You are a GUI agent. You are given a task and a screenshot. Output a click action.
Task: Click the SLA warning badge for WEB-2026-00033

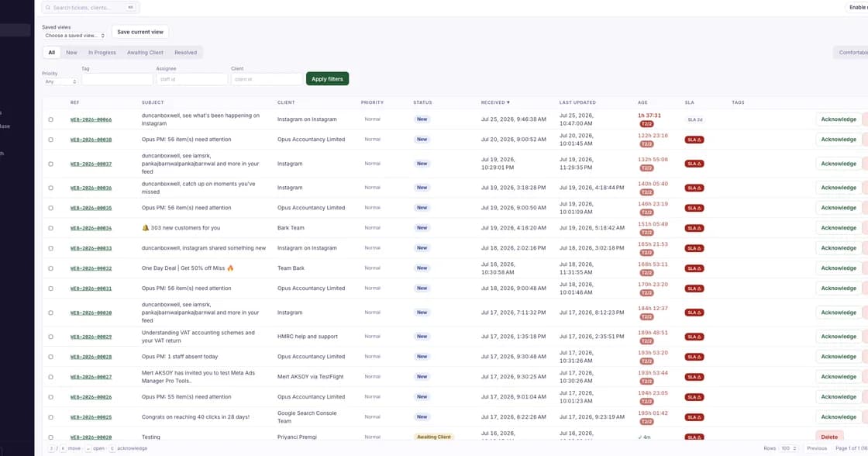[x=694, y=248]
